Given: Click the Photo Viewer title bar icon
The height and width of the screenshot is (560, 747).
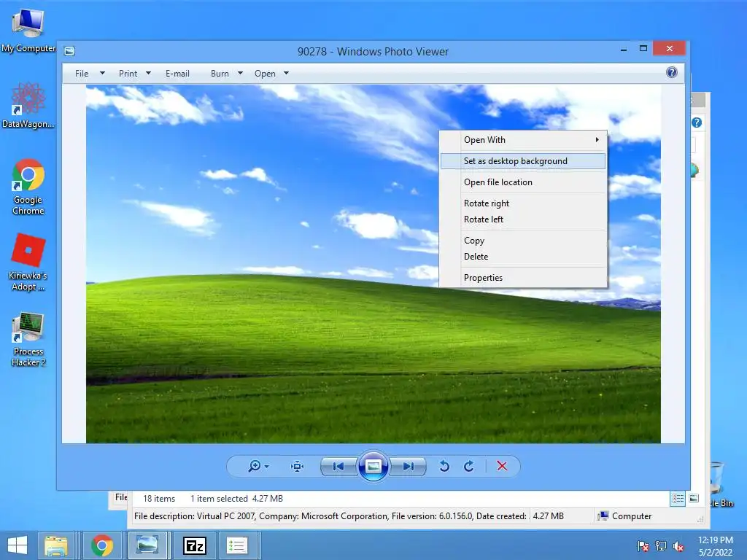Looking at the screenshot, I should [x=69, y=51].
